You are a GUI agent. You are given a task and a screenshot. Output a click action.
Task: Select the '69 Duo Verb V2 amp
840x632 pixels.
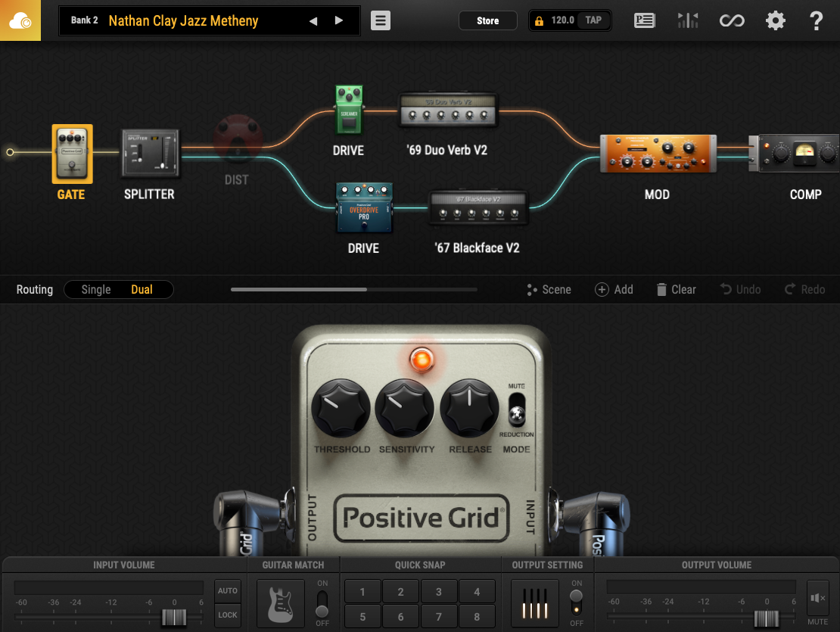tap(448, 111)
